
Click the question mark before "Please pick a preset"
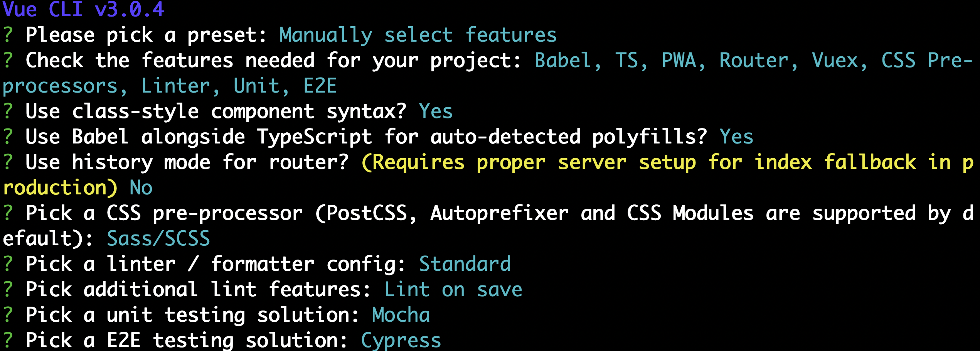point(8,35)
